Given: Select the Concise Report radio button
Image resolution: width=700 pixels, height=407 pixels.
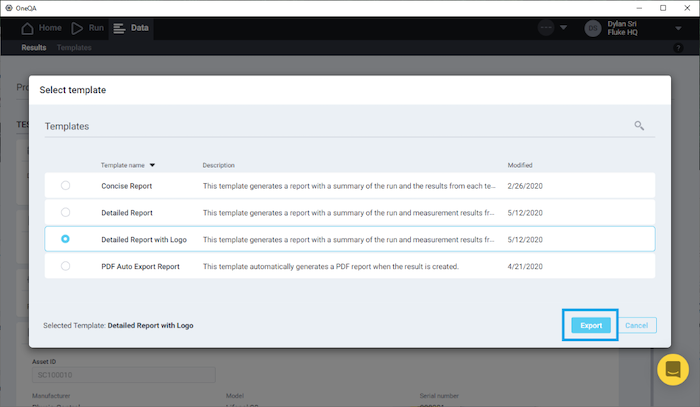Looking at the screenshot, I should coord(66,185).
